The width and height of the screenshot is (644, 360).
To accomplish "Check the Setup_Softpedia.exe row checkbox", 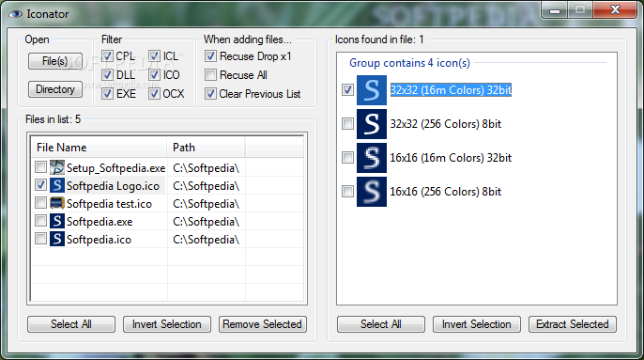I will [x=40, y=167].
